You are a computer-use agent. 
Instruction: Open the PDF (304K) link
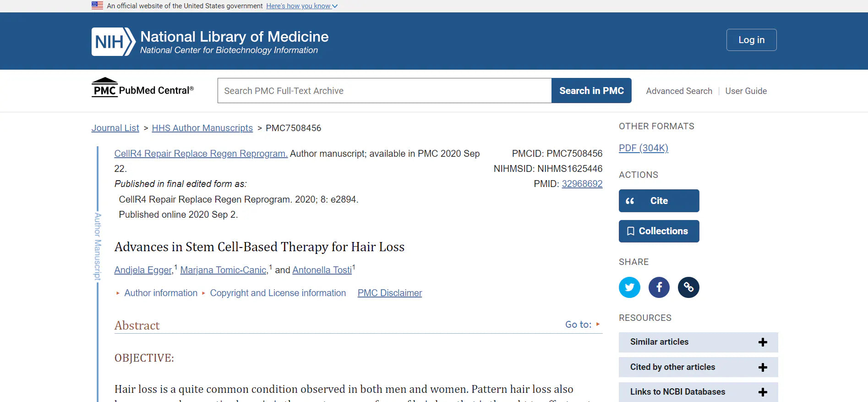[643, 148]
